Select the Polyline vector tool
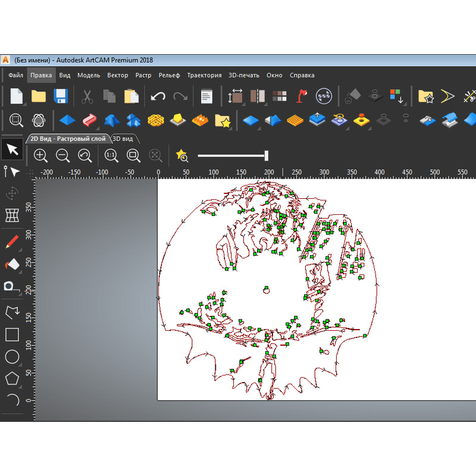476x476 pixels. tap(12, 311)
